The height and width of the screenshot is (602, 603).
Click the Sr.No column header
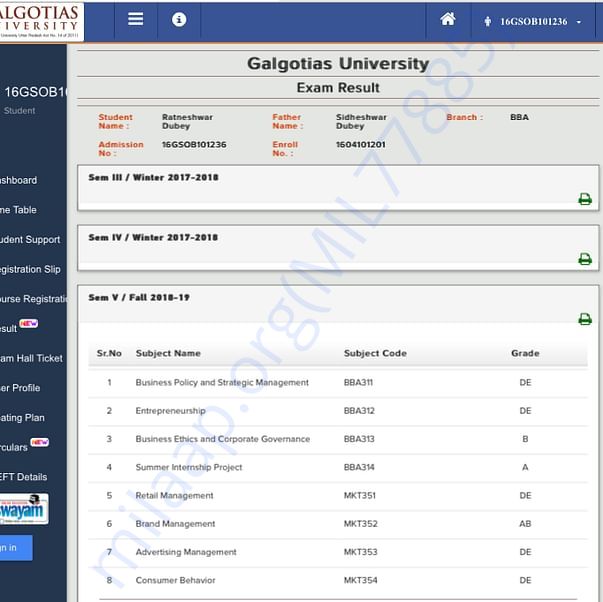pyautogui.click(x=109, y=353)
